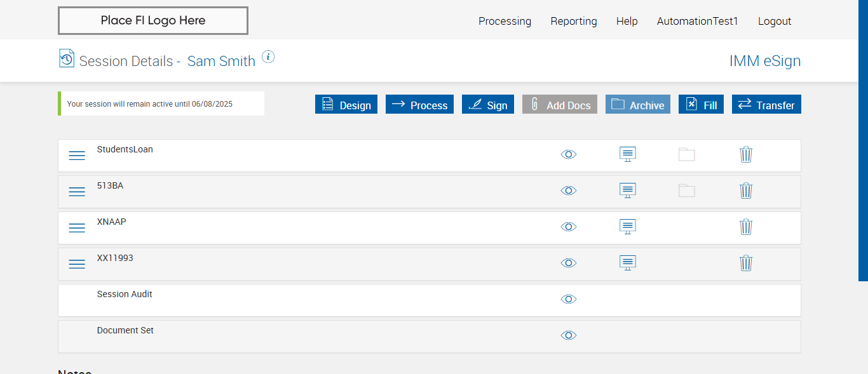This screenshot has width=868, height=374.
Task: Open the presentation icon for StudentsLoan
Action: point(628,154)
